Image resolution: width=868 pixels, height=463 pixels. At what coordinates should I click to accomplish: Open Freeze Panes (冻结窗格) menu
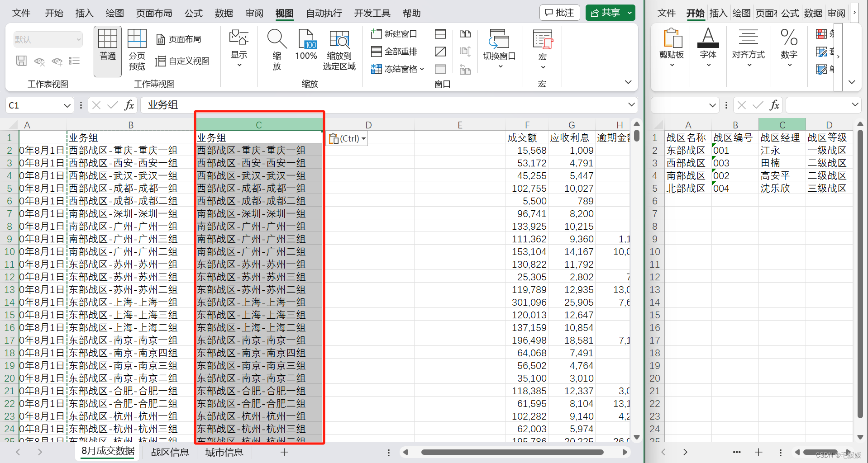(397, 69)
